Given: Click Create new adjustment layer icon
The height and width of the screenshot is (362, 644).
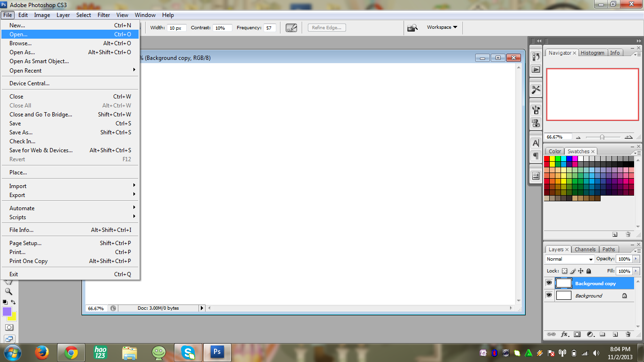Looking at the screenshot, I should pyautogui.click(x=590, y=334).
